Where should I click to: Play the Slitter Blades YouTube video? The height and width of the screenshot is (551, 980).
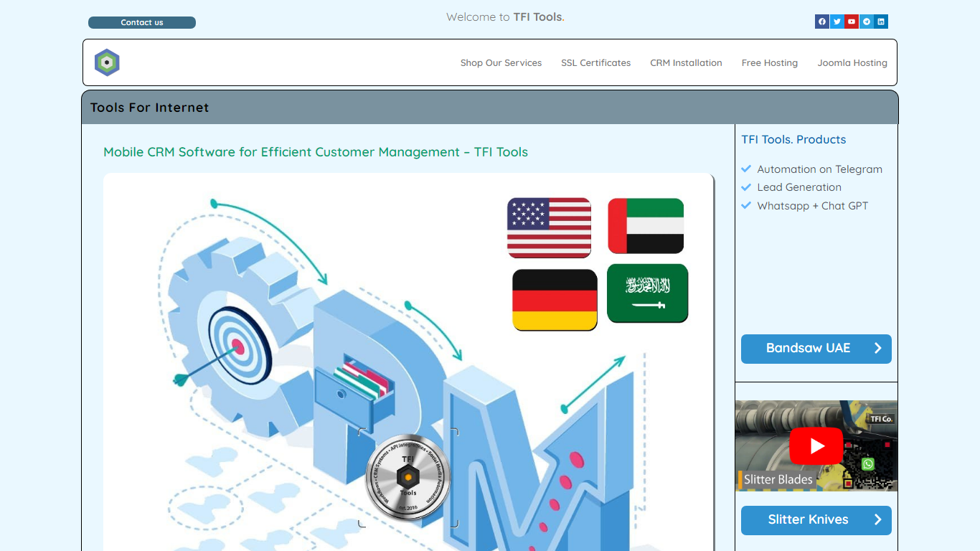pyautogui.click(x=816, y=446)
